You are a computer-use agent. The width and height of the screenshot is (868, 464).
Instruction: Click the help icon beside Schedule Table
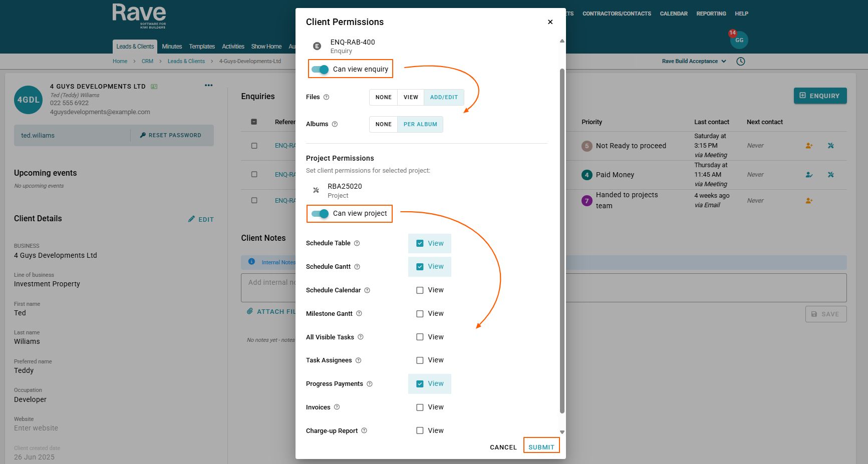(x=357, y=243)
